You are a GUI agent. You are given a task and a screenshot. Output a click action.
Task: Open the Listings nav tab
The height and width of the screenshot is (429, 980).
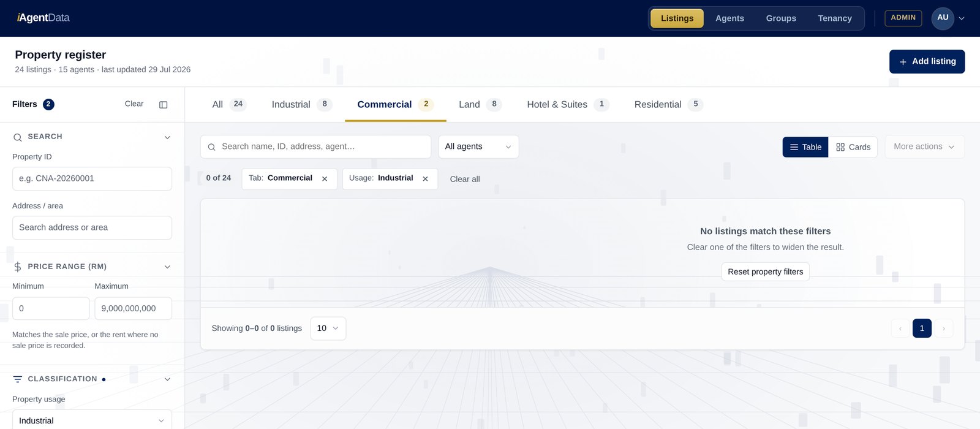[677, 18]
